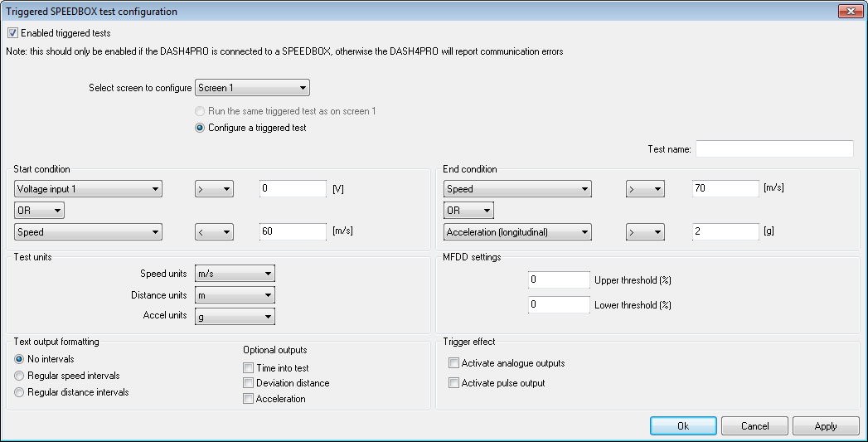
Task: Enable Activate analogue outputs checkbox
Action: (x=453, y=363)
